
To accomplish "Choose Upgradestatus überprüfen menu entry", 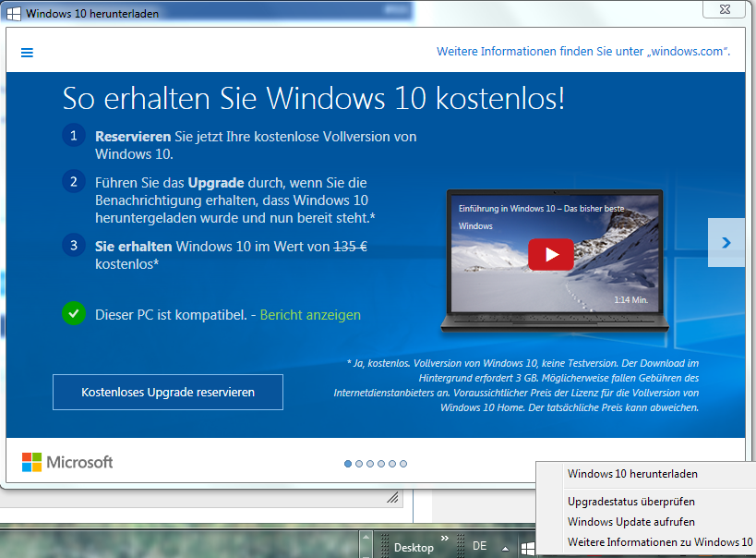I will pyautogui.click(x=645, y=502).
